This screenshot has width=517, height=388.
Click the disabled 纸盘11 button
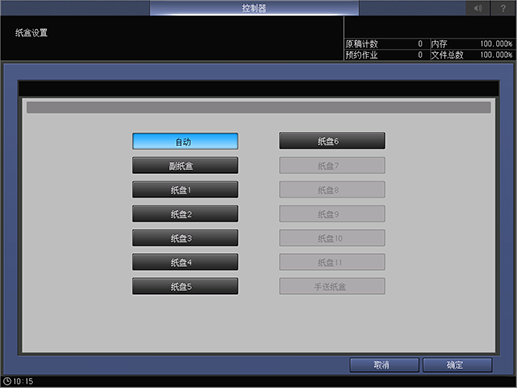tap(332, 262)
